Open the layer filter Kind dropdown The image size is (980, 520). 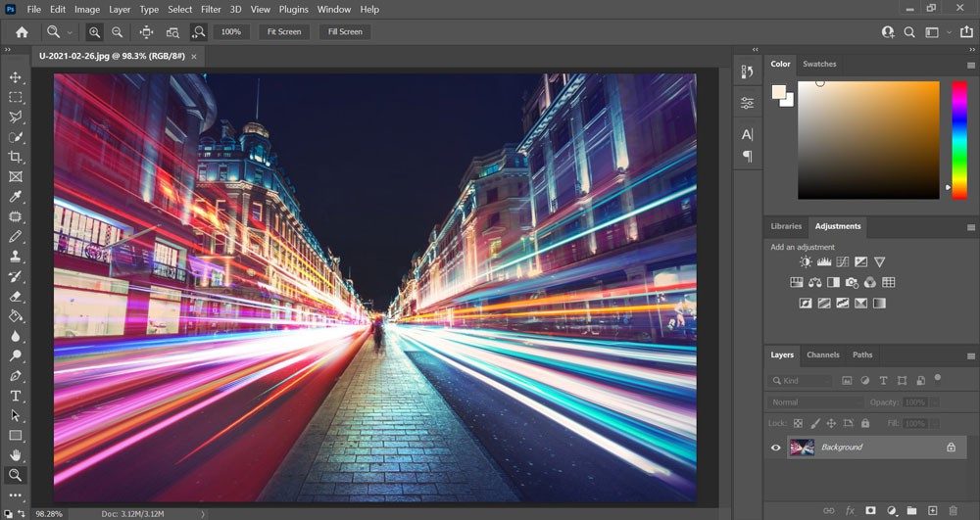(801, 381)
